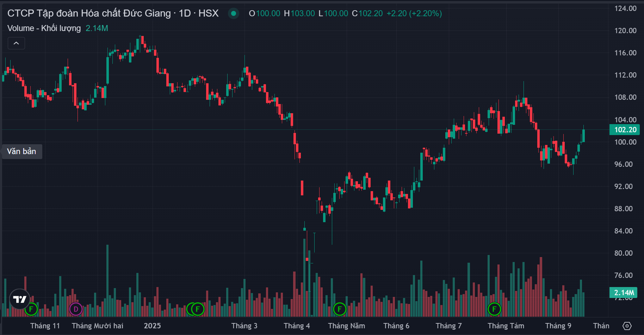Click the 112.00 price scale label
The height and width of the screenshot is (335, 644).
(x=625, y=75)
